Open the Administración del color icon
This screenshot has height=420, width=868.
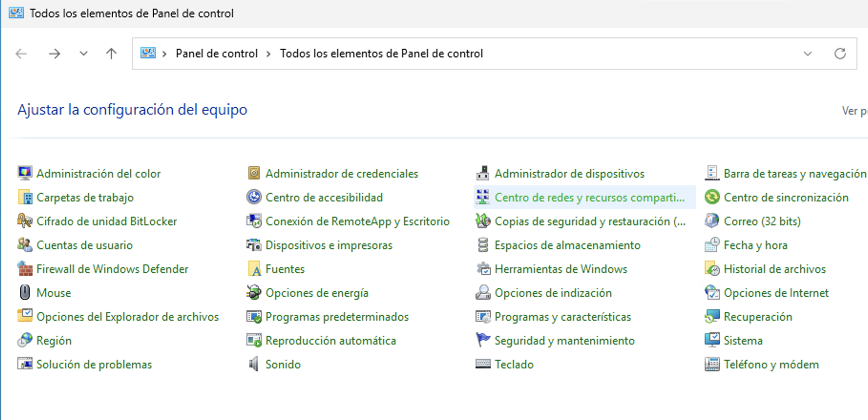pos(25,173)
